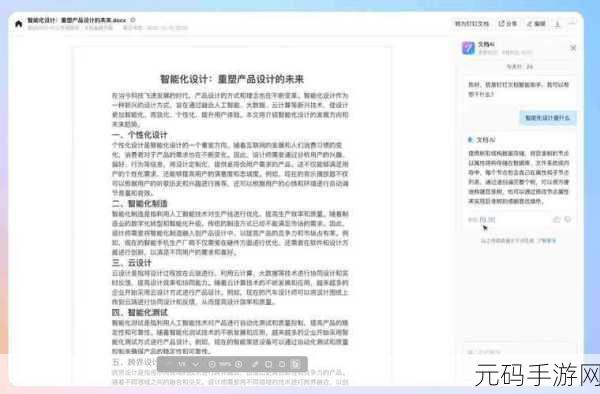The width and height of the screenshot is (600, 394).
Task: Click the share button in top toolbar
Action: click(x=508, y=24)
